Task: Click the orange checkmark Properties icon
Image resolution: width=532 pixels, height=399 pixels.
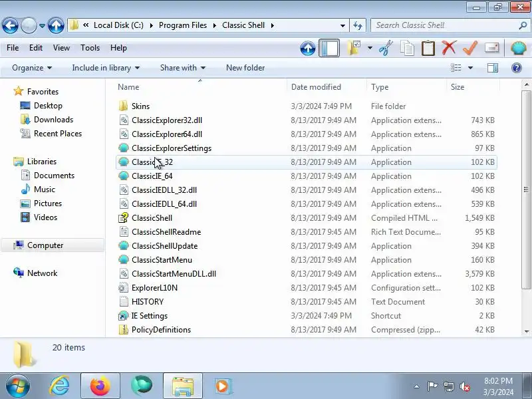Action: click(470, 48)
